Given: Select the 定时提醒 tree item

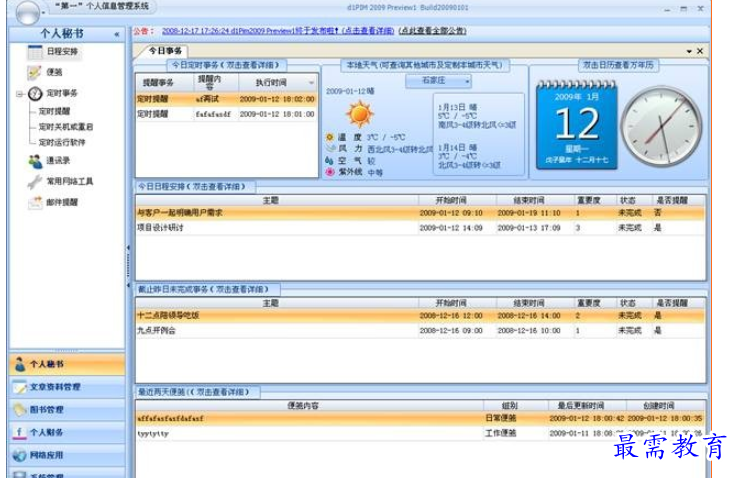Looking at the screenshot, I should 54,112.
